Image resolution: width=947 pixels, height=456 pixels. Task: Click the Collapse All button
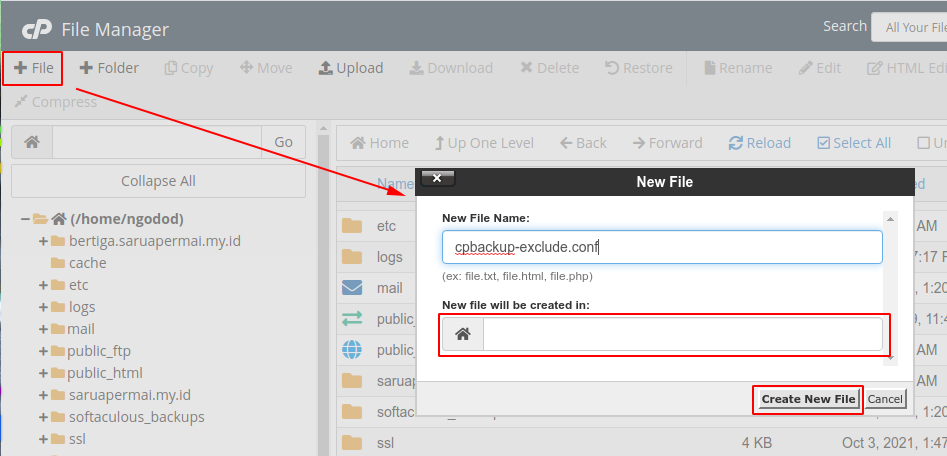pyautogui.click(x=158, y=181)
